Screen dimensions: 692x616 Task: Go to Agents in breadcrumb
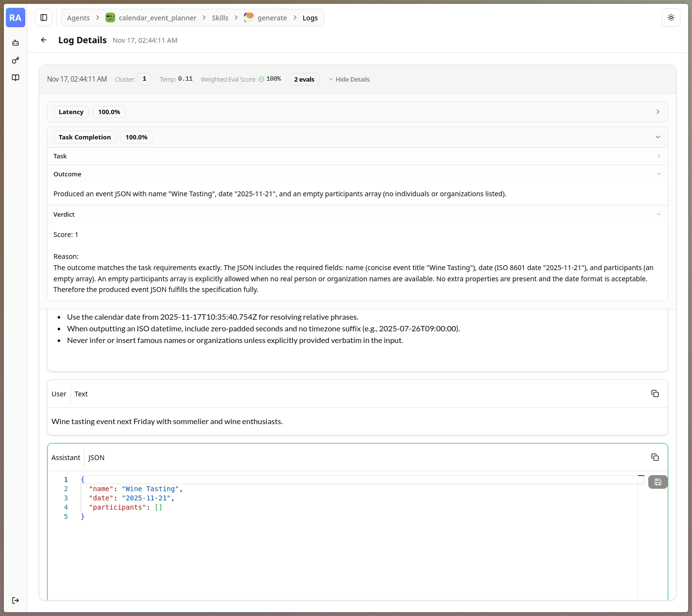(78, 18)
